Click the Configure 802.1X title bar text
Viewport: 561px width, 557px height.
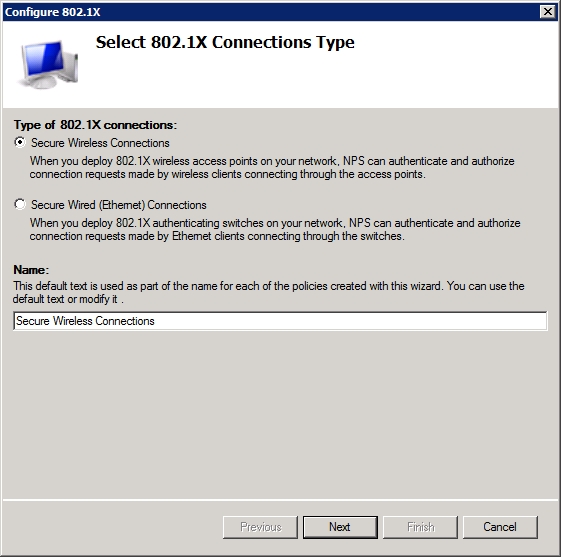pyautogui.click(x=53, y=12)
